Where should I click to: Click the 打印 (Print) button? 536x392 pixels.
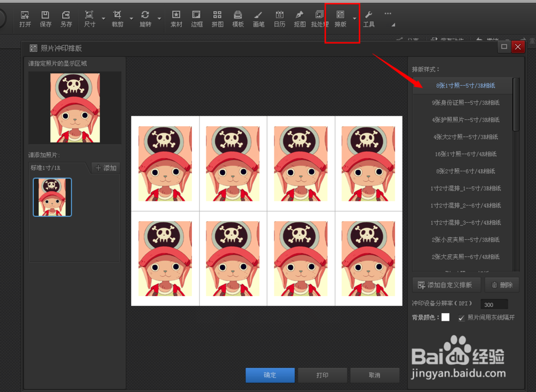tap(322, 375)
